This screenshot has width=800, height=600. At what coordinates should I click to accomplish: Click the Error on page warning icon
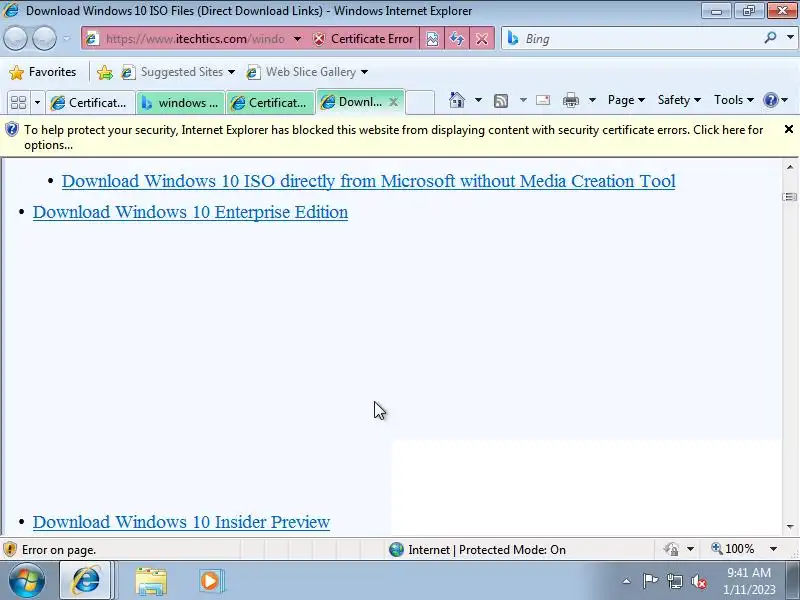[10, 549]
